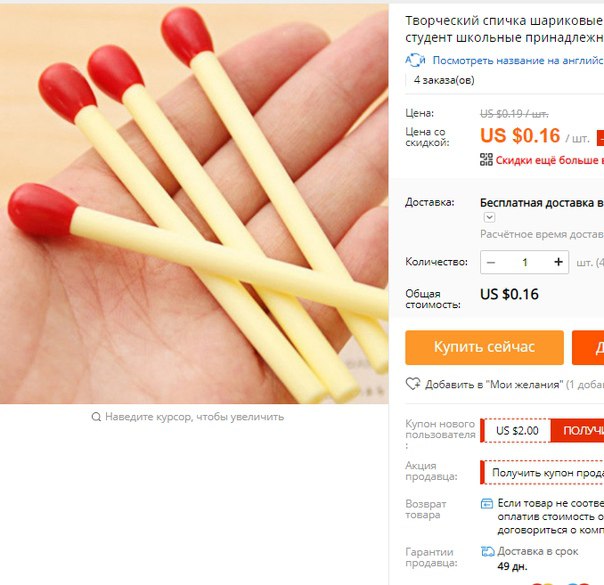Screen dimensions: 604x585
Task: Open 'Посмотреть название на английском' link
Action: coord(518,60)
